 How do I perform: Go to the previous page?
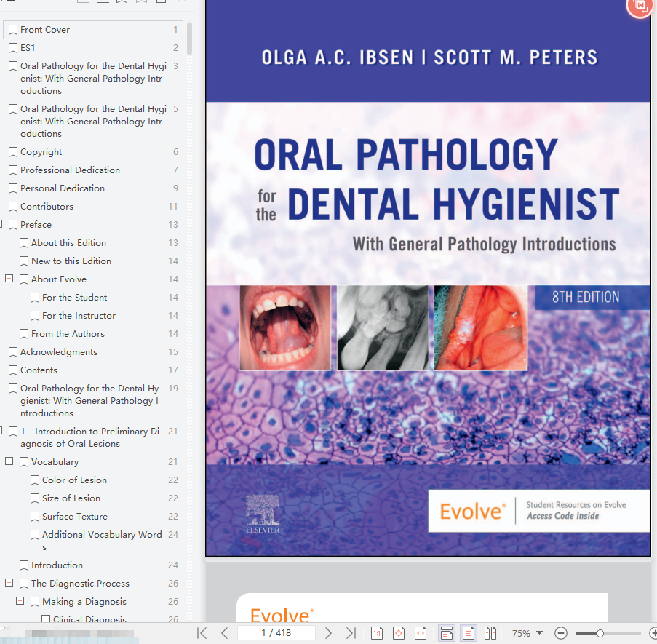pyautogui.click(x=225, y=632)
